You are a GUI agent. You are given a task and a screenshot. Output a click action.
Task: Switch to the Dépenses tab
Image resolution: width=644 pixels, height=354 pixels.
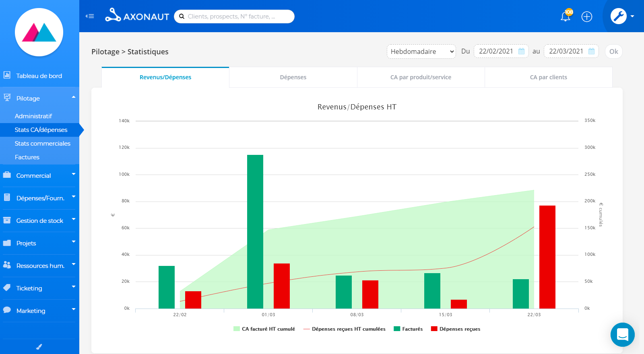tap(293, 77)
